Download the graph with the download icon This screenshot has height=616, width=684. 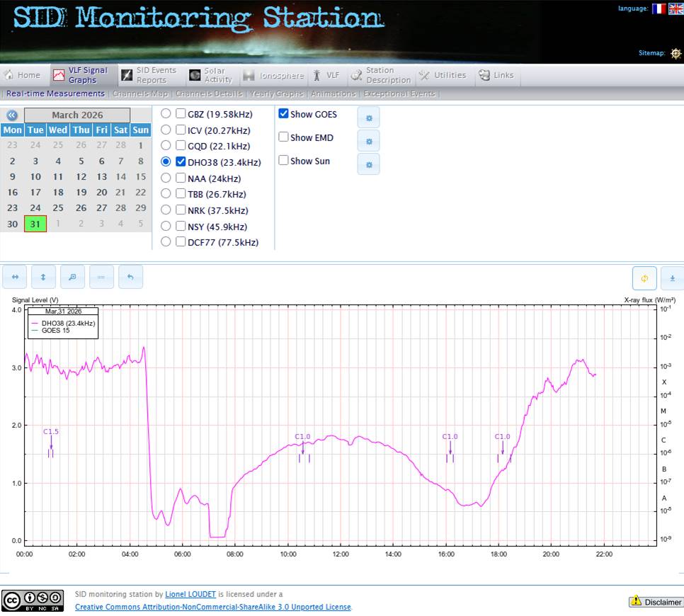[672, 278]
